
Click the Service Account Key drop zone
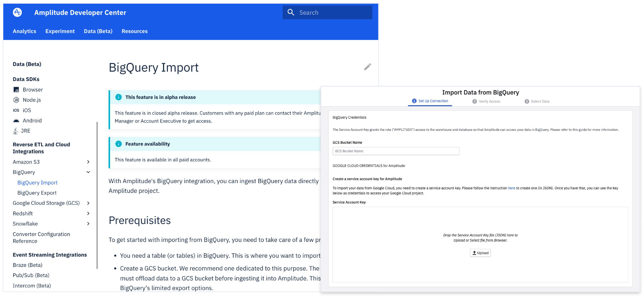pos(480,244)
